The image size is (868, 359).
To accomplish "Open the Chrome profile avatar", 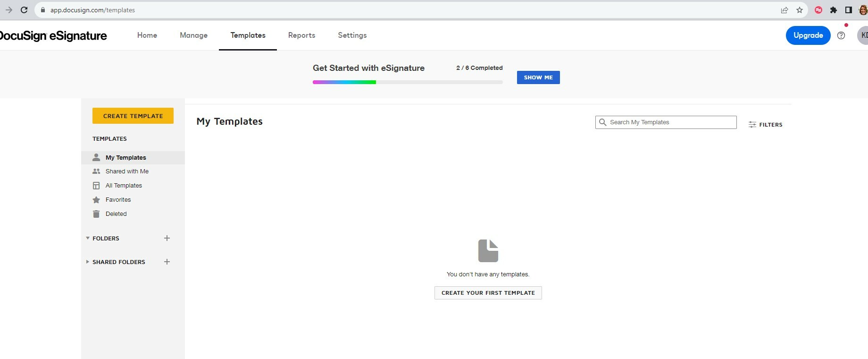I will pyautogui.click(x=863, y=10).
